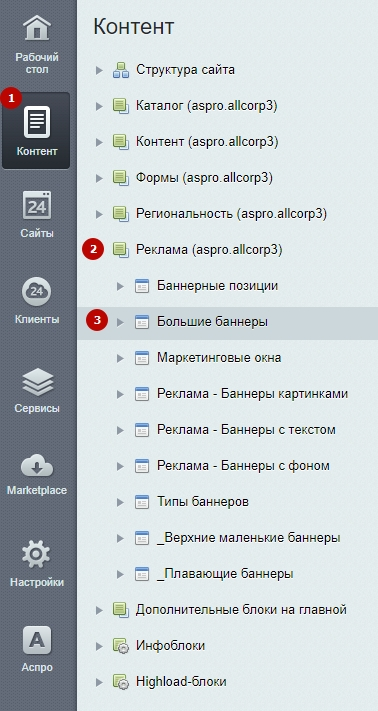Viewport: 378px width, 711px height.
Task: Open the Клиенты cloud icon
Action: point(37,291)
